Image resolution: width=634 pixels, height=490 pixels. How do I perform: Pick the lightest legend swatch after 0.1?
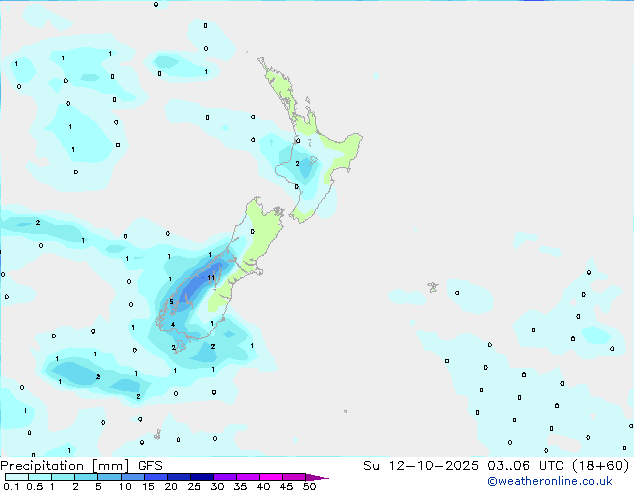click(17, 477)
